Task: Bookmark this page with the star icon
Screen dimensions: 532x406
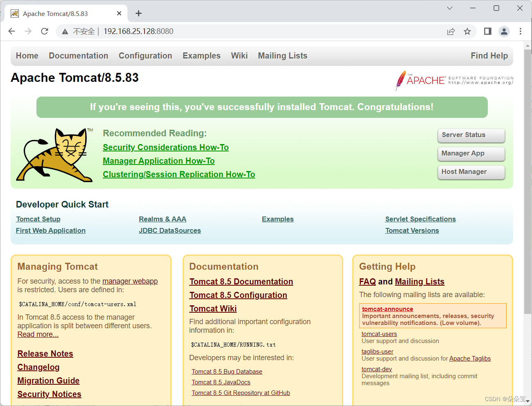Action: (x=467, y=32)
